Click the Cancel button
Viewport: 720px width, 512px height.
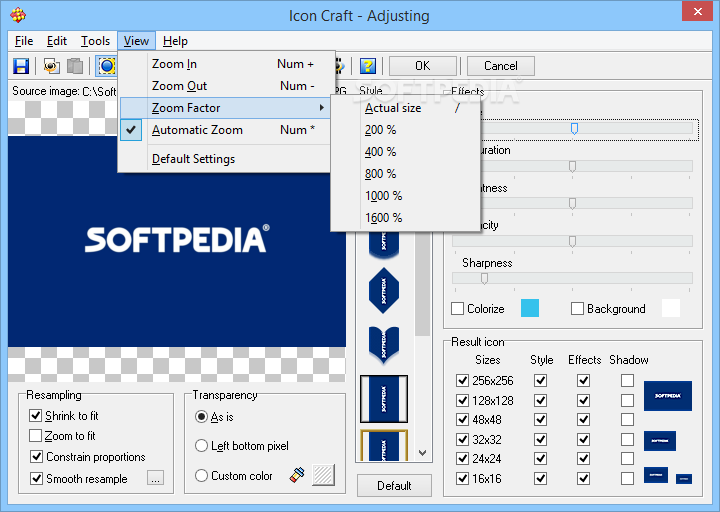click(x=501, y=66)
